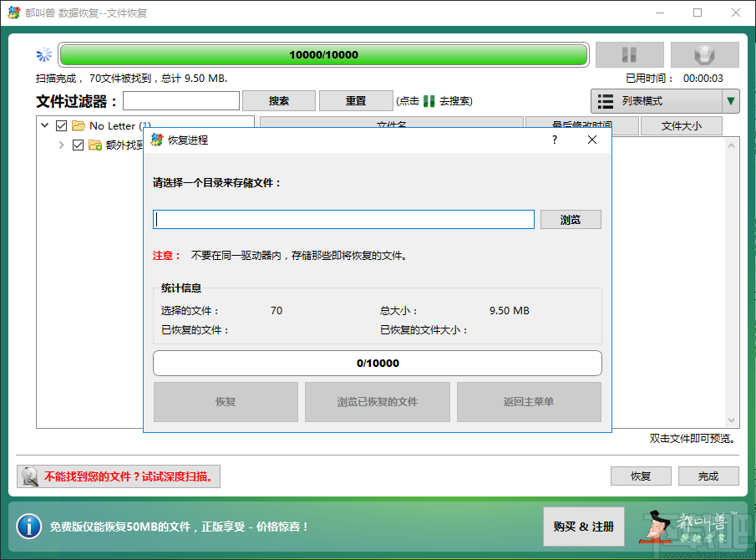Click the file filter input field

coord(181,101)
